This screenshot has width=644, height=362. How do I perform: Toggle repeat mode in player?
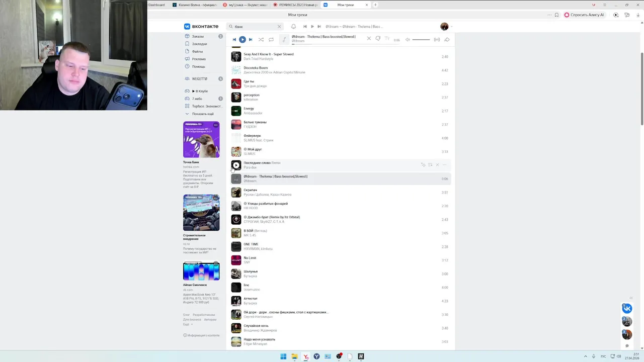[x=271, y=39]
